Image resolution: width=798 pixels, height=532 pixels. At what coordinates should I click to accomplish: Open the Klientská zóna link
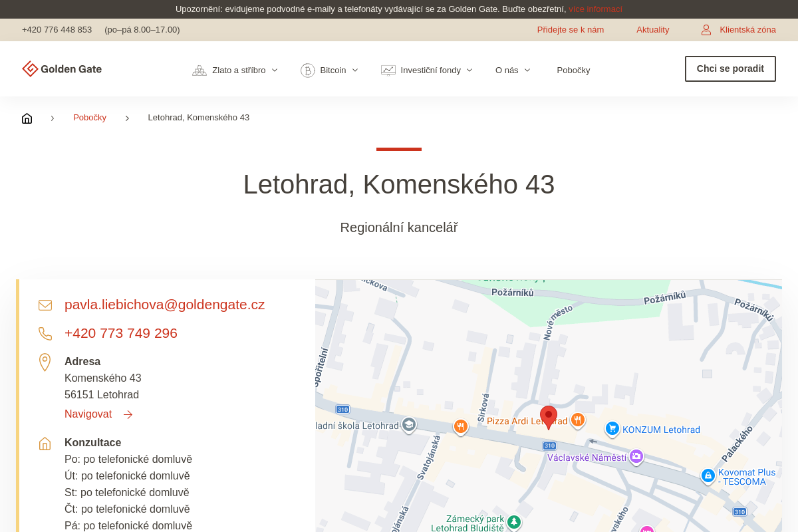tap(747, 30)
